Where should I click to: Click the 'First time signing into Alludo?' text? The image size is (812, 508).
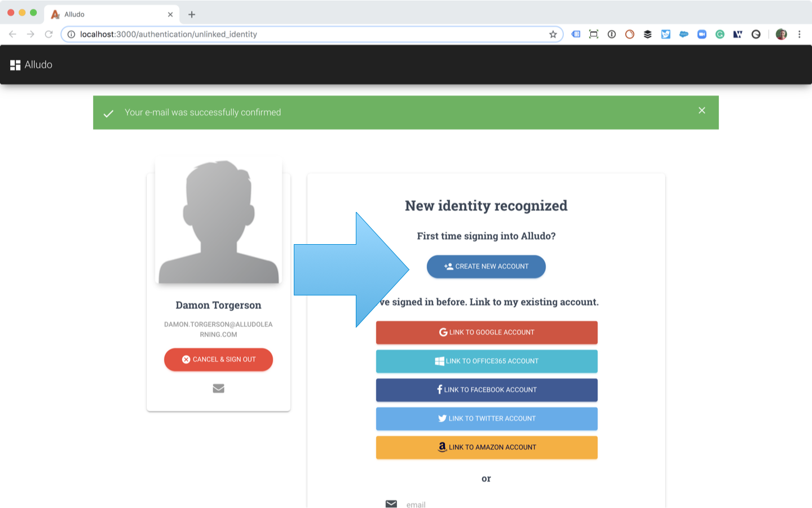[x=486, y=236]
